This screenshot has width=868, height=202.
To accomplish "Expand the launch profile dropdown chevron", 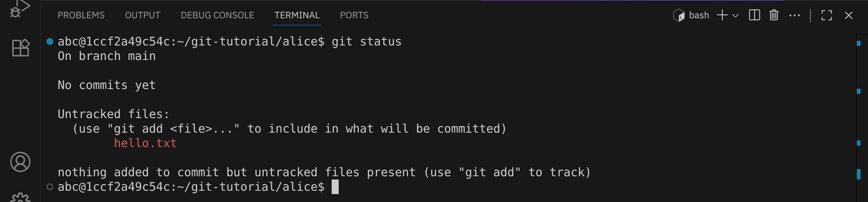I will coord(735,15).
